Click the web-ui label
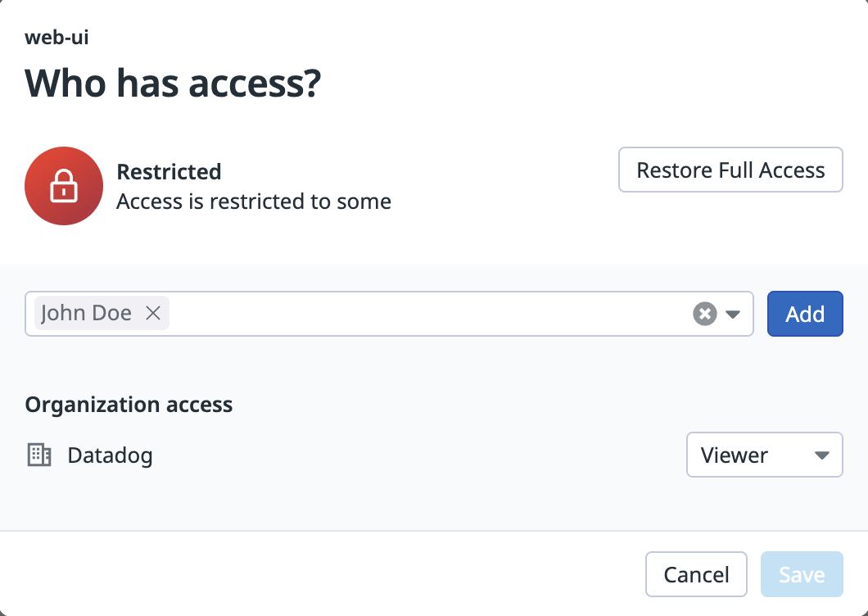The width and height of the screenshot is (868, 616). pyautogui.click(x=57, y=38)
